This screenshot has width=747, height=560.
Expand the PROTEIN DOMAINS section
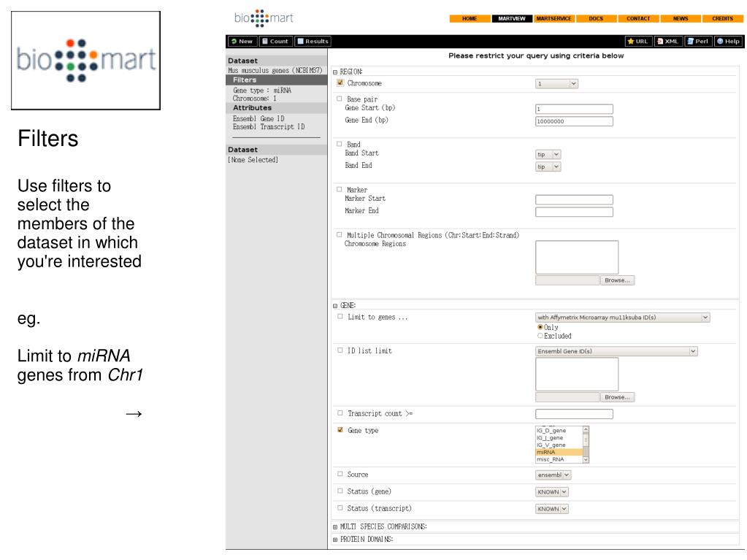pos(335,540)
